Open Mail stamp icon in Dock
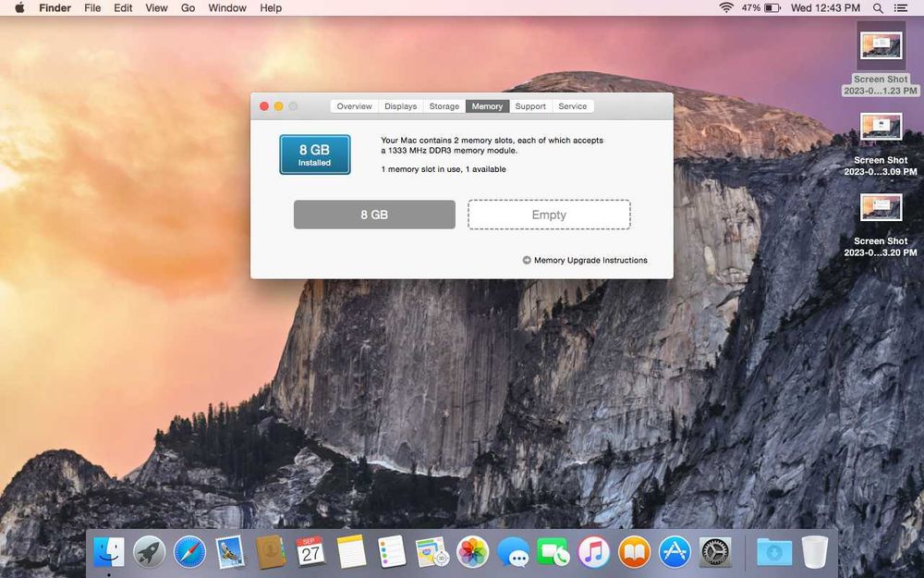Viewport: 924px width, 578px height. click(x=230, y=552)
